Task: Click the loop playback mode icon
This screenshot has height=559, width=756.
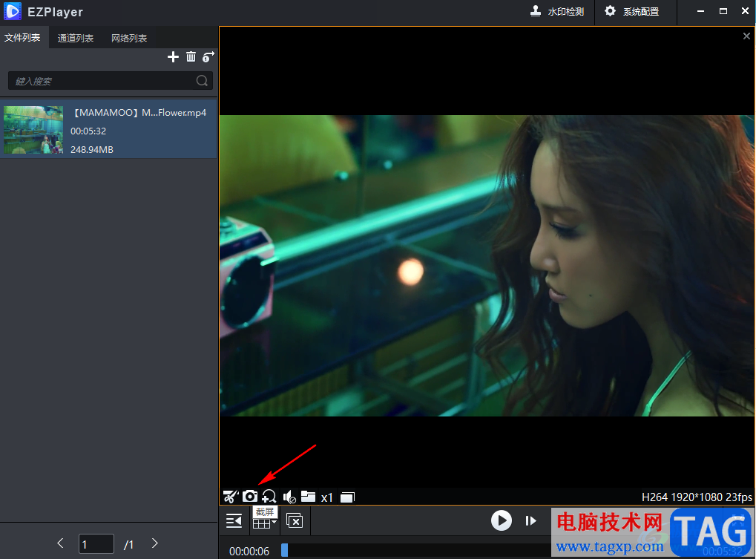Action: tap(208, 57)
